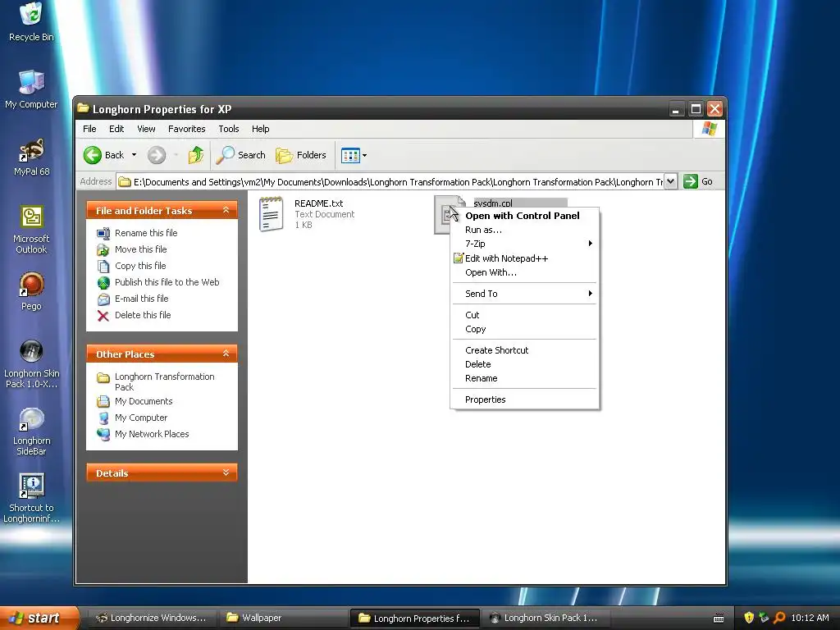Screen dimensions: 840x630
Task: Click the grayed Forward arrow button
Action: (x=157, y=155)
